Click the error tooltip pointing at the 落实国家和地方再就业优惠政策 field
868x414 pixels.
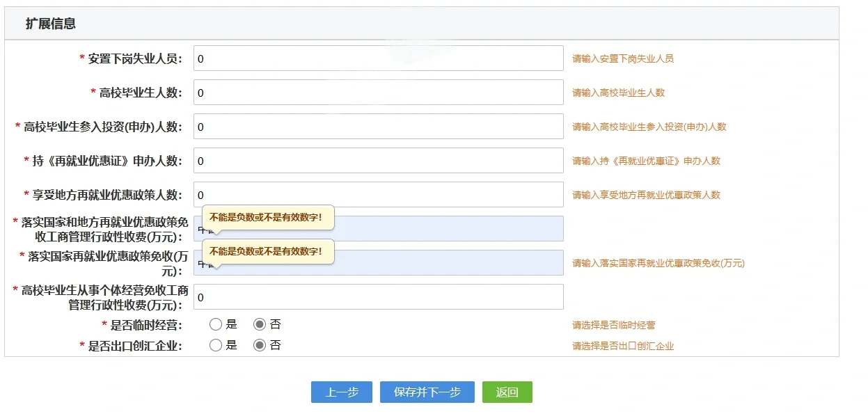(x=267, y=217)
